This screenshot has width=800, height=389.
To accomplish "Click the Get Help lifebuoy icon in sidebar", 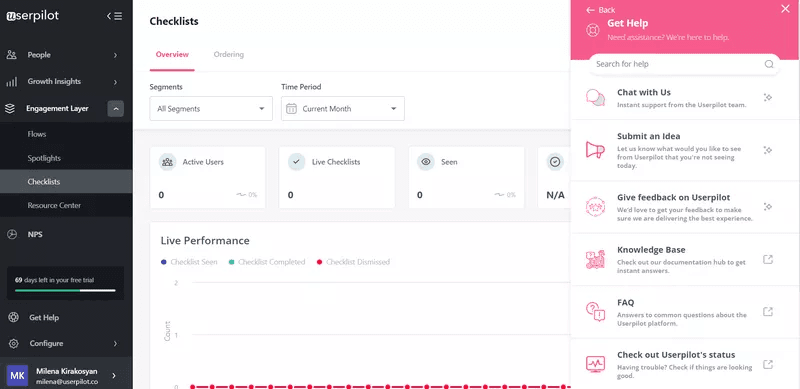I will 13,318.
